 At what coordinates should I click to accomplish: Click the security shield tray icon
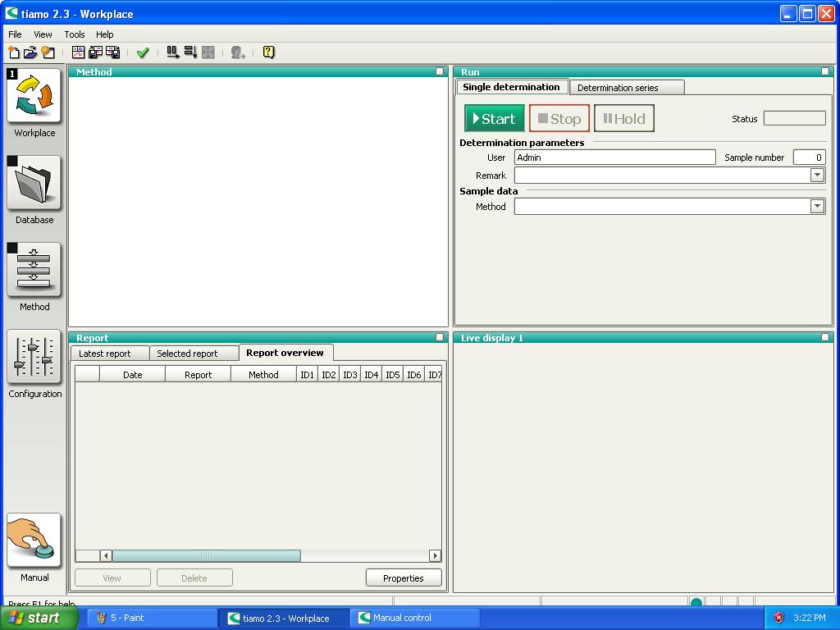779,618
